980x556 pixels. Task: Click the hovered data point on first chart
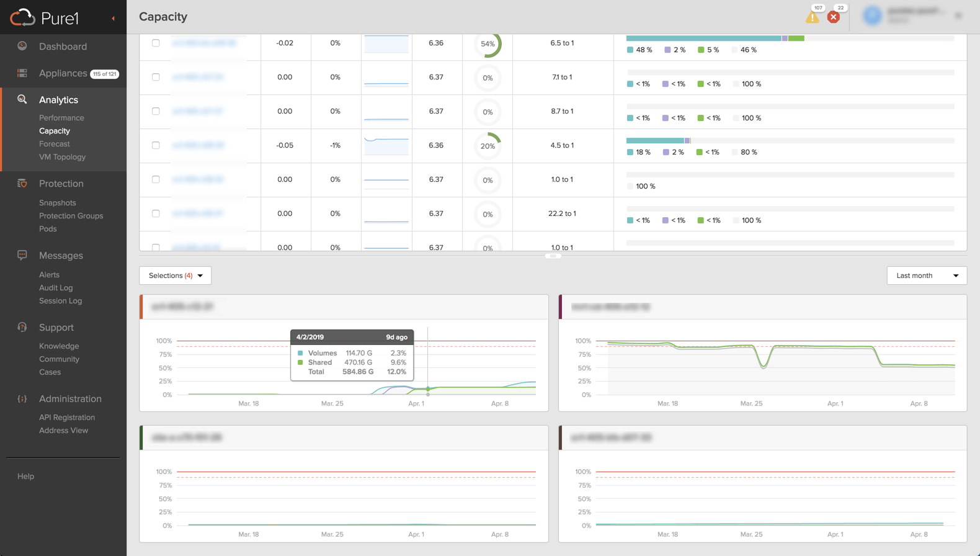428,389
